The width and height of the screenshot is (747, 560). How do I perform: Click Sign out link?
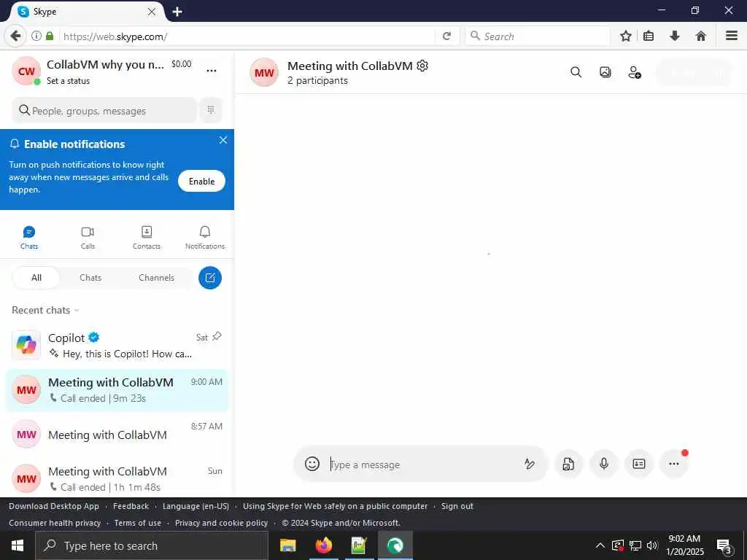click(457, 506)
